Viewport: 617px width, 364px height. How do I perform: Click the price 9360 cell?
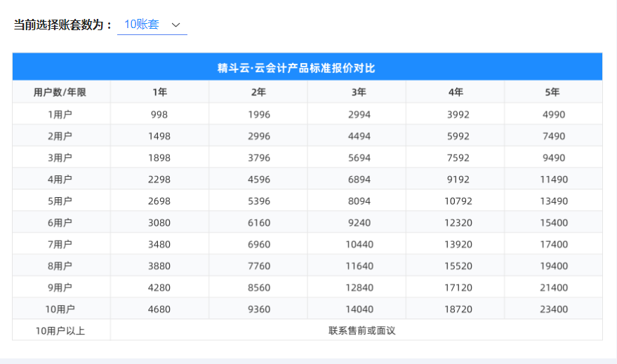click(258, 309)
